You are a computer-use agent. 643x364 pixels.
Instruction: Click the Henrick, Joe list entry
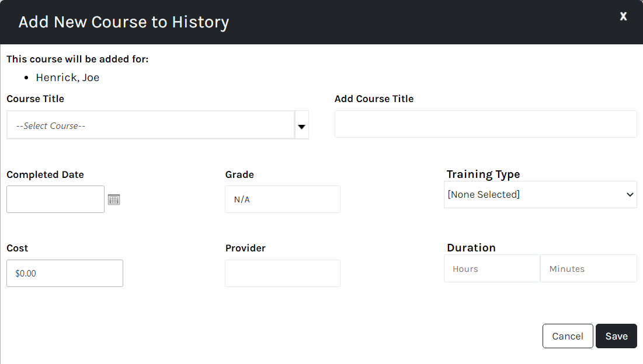68,78
